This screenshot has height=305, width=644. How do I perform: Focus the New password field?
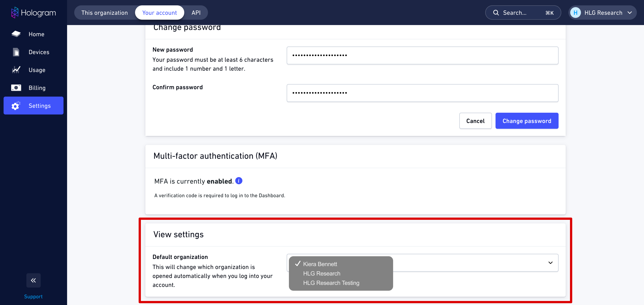(422, 55)
